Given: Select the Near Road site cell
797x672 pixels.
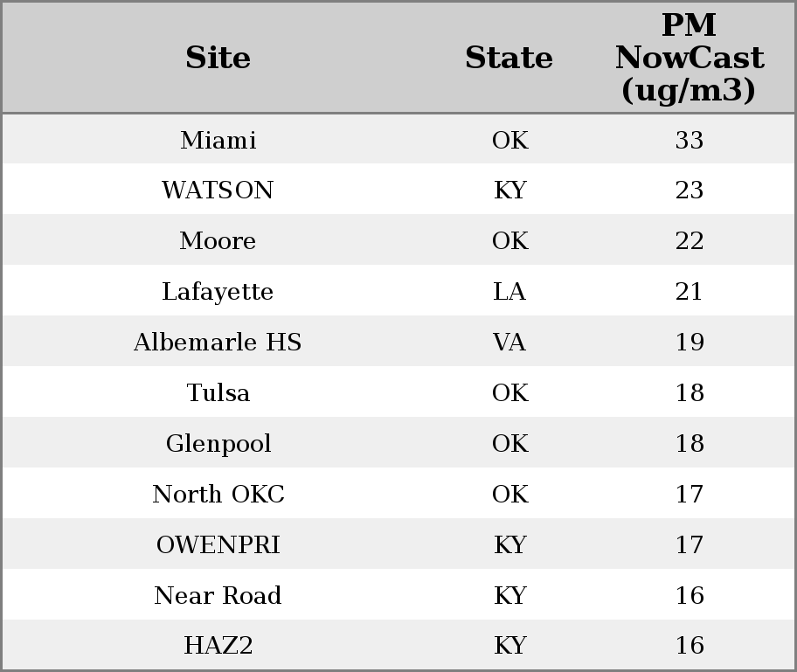Looking at the screenshot, I should click(218, 596).
